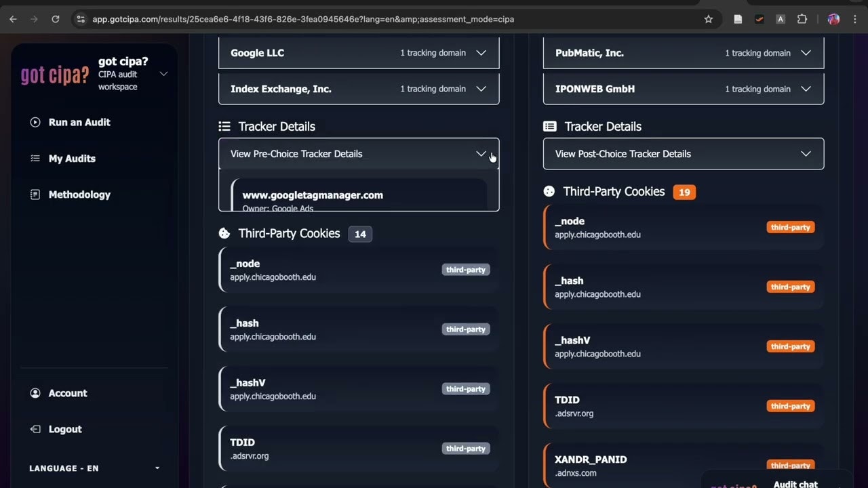This screenshot has width=868, height=488.
Task: Select the _hashV cookie with orange badge
Action: 684,346
